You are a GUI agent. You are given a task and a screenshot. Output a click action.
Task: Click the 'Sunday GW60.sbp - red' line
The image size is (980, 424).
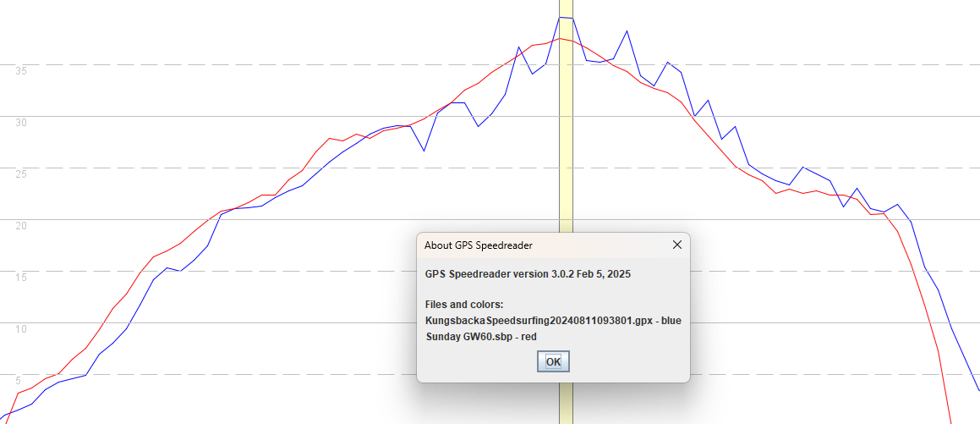coord(480,337)
